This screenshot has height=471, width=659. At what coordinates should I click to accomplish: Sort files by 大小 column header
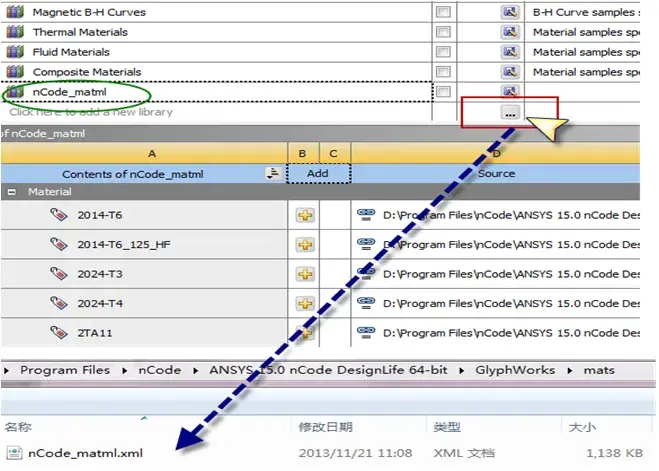(582, 427)
